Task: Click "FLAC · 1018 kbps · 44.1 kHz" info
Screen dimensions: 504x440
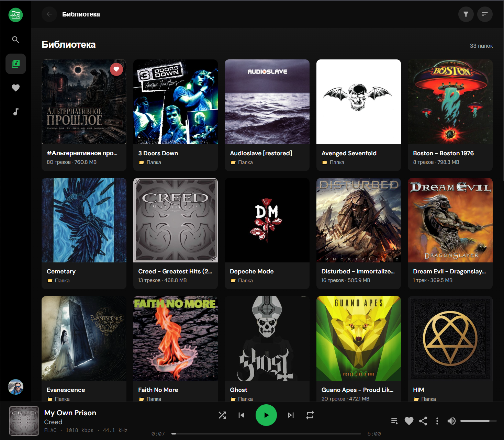Action: [x=86, y=430]
